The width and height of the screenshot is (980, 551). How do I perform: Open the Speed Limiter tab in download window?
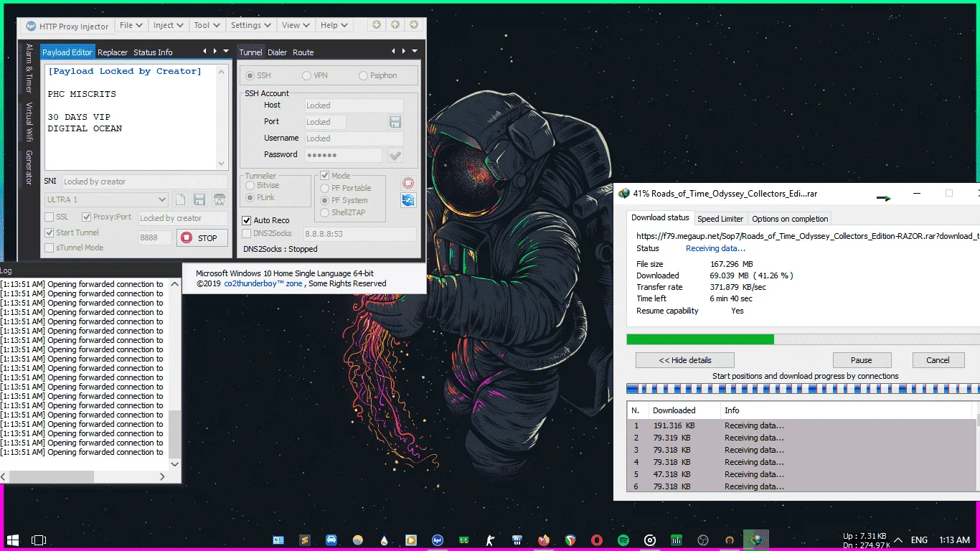tap(720, 219)
